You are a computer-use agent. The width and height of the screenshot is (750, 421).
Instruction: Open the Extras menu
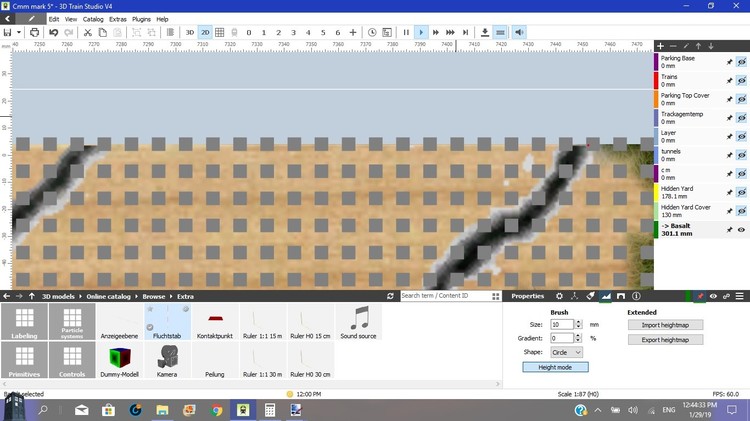(118, 19)
